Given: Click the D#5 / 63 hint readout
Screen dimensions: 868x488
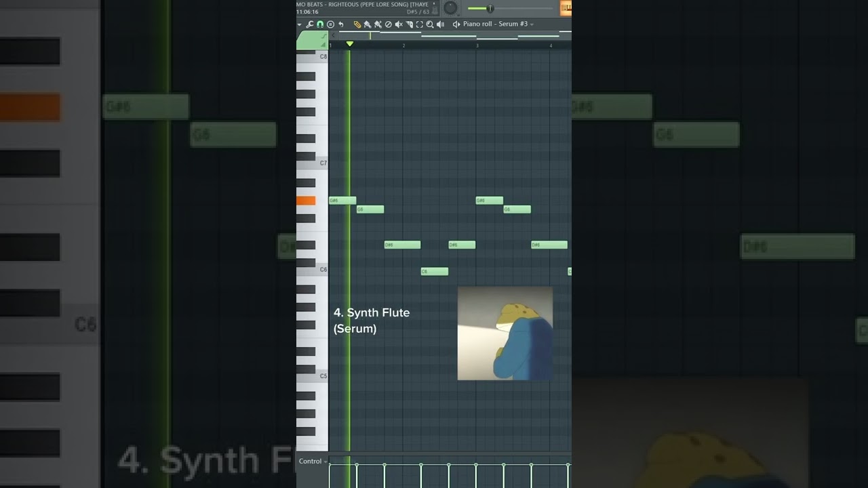Looking at the screenshot, I should [418, 12].
